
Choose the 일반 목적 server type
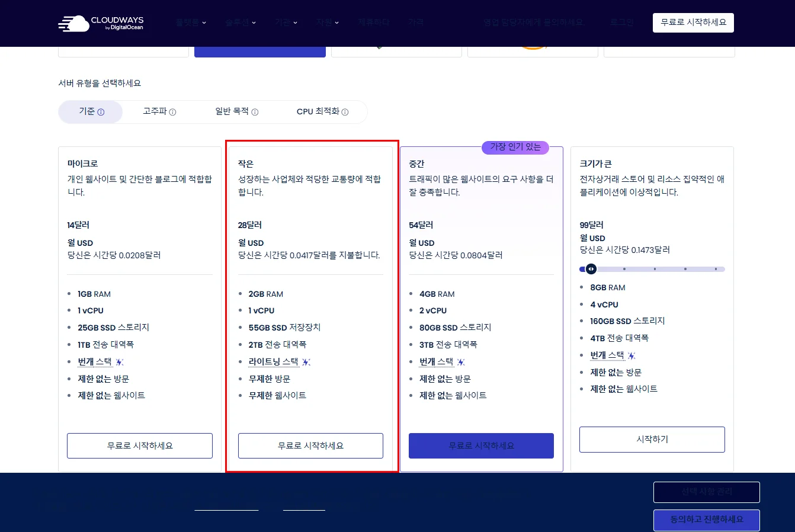(236, 111)
